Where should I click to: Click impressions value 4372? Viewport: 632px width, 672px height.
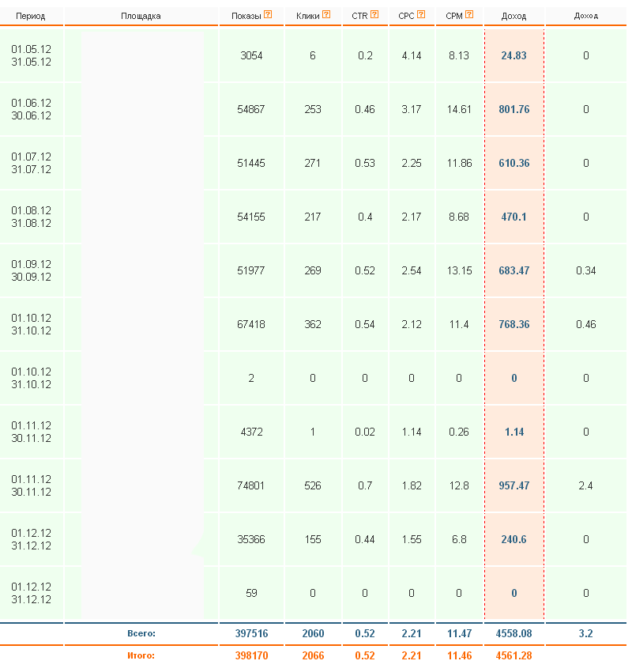[x=251, y=432]
